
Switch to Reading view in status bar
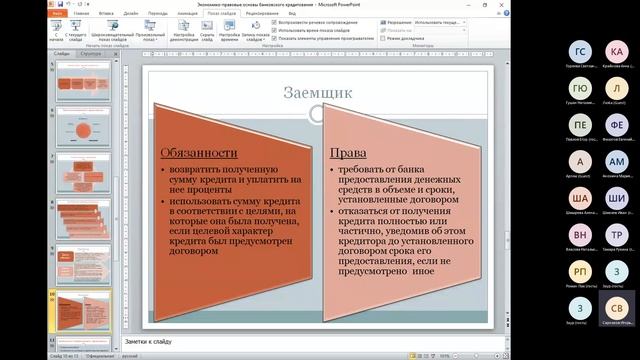[x=426, y=356]
